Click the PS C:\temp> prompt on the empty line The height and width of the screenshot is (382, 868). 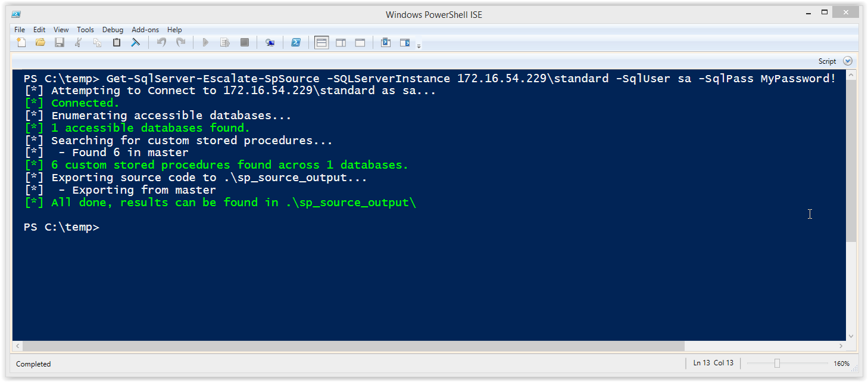coord(61,227)
